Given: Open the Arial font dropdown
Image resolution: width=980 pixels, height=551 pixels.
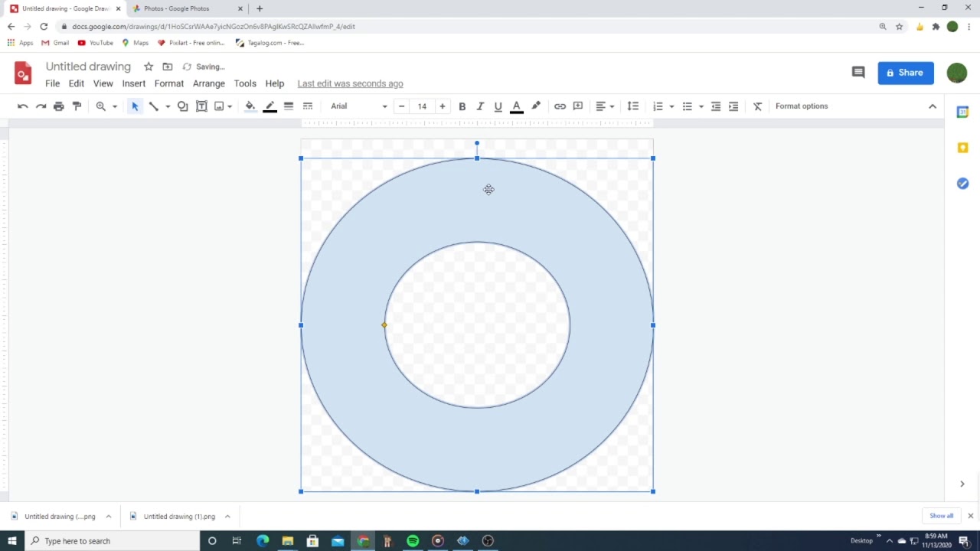Looking at the screenshot, I should point(359,106).
